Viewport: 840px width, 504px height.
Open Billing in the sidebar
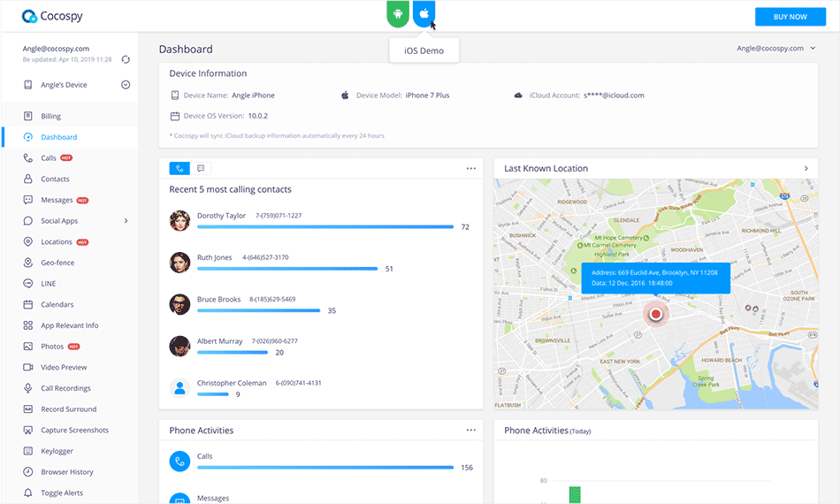[x=51, y=116]
